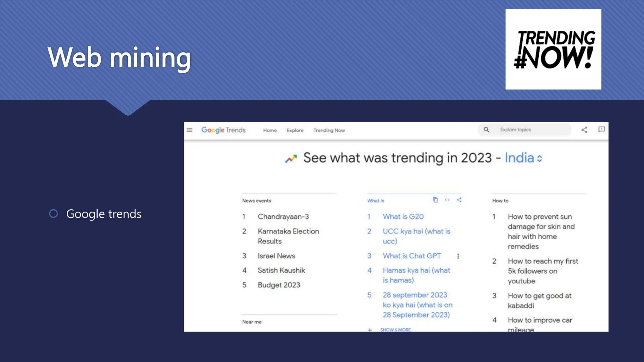
Task: Click the trending arrow icon beside headline
Action: (291, 159)
